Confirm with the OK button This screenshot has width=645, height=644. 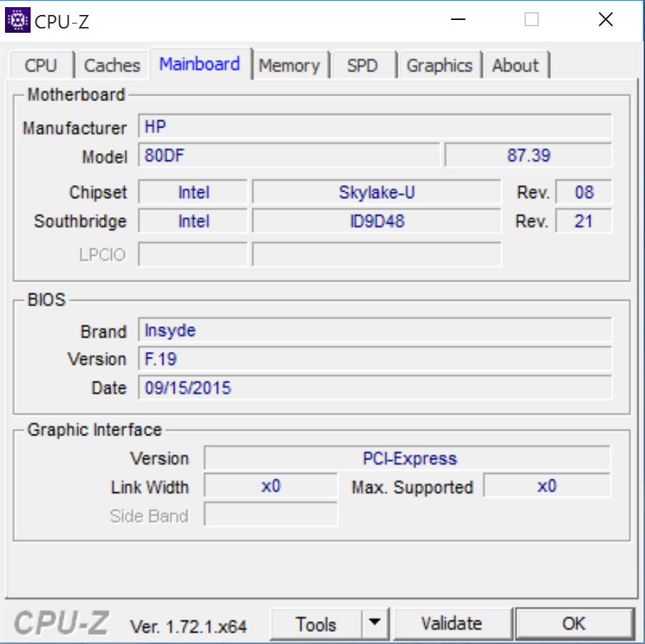click(x=574, y=624)
